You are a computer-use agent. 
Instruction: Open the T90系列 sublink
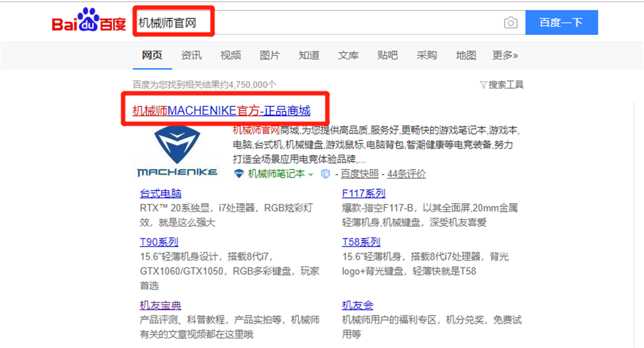point(159,242)
